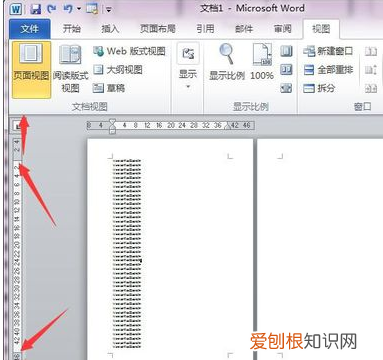The height and width of the screenshot is (360, 383).
Task: Click 拆分 to split the window
Action: [x=319, y=88]
